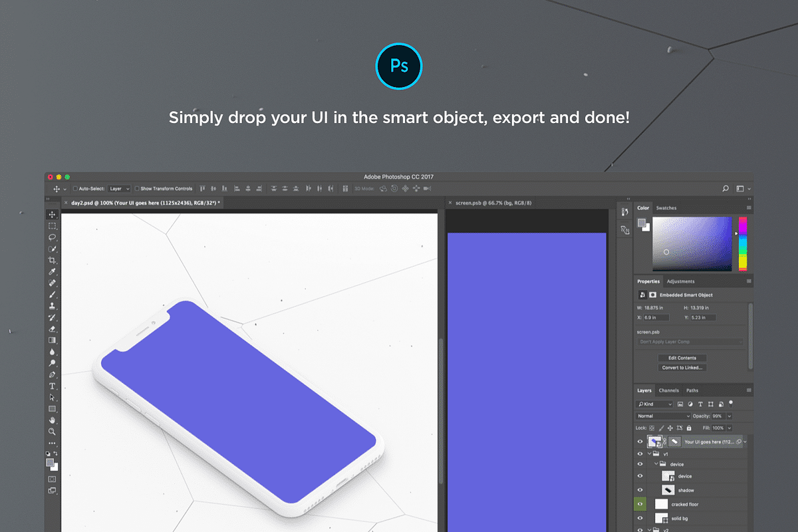Screen dimensions: 798x532
Task: Hide the device group layer
Action: pos(640,464)
